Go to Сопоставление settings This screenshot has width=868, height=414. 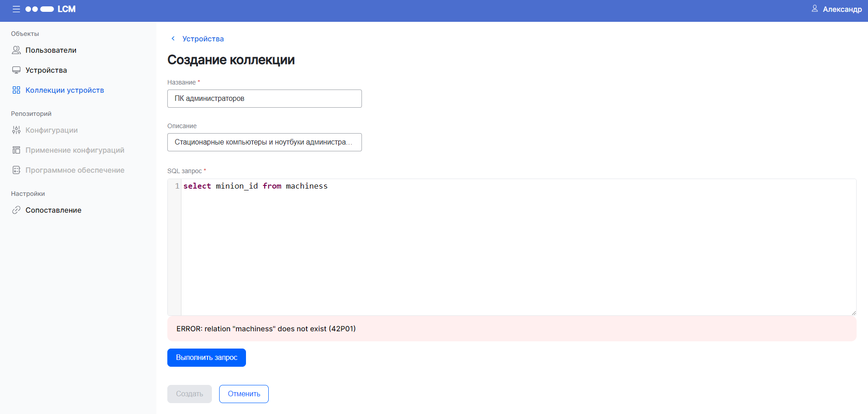point(53,210)
